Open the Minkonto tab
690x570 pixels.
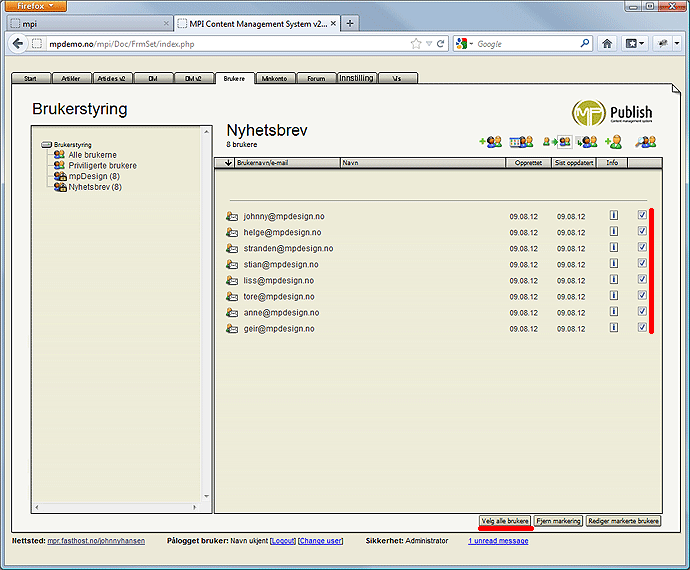point(275,78)
